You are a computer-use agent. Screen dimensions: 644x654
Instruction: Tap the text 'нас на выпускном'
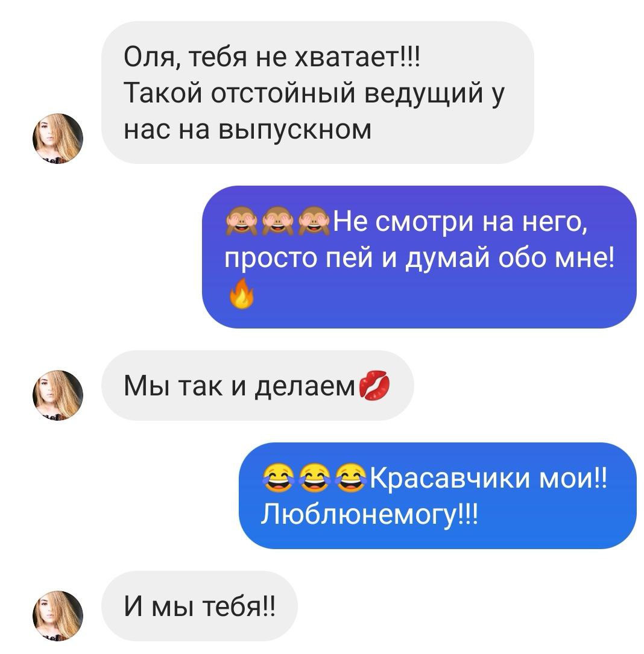[x=247, y=130]
